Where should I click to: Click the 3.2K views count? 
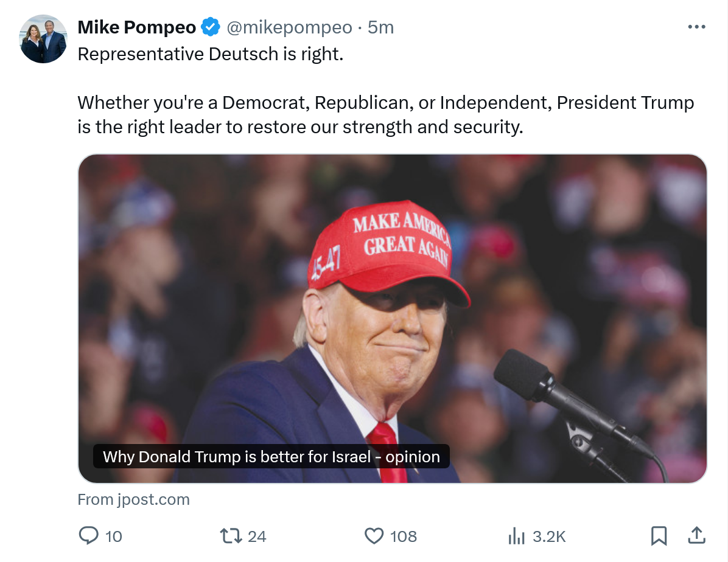click(549, 536)
